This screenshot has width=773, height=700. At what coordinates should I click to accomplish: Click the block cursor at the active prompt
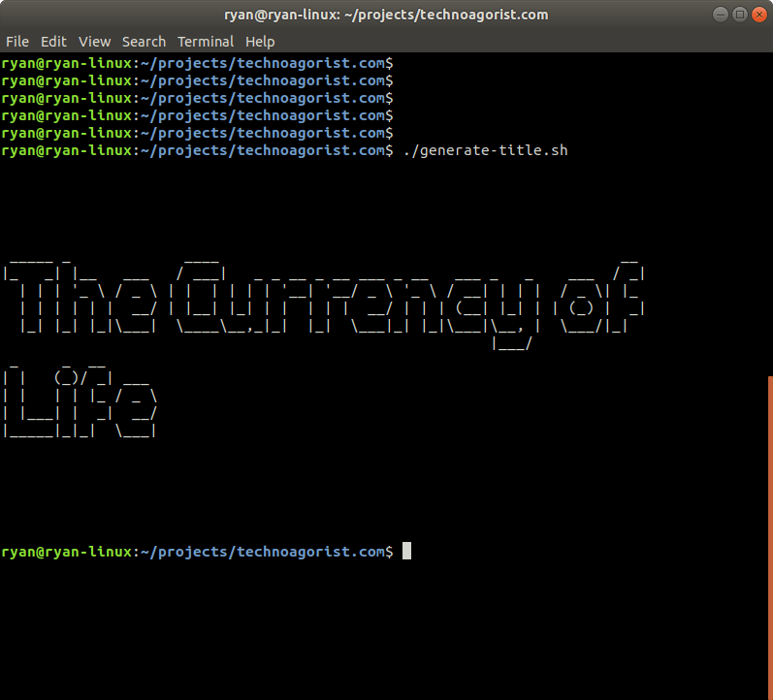pyautogui.click(x=407, y=552)
